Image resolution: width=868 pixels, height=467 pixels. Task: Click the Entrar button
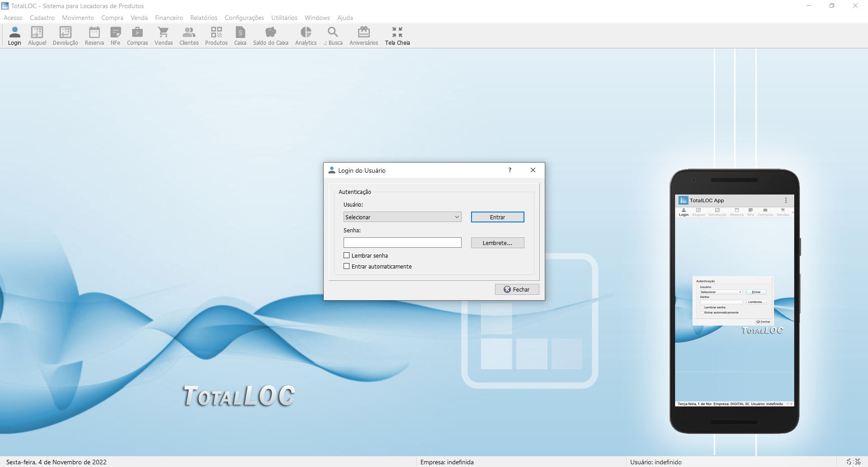coord(497,217)
